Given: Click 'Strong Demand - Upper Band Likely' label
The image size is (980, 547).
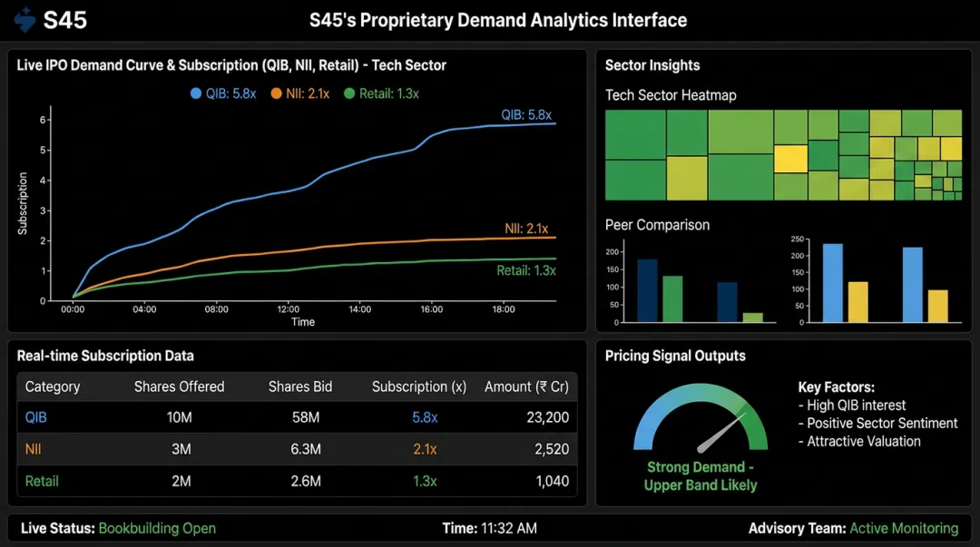Looking at the screenshot, I should (700, 476).
